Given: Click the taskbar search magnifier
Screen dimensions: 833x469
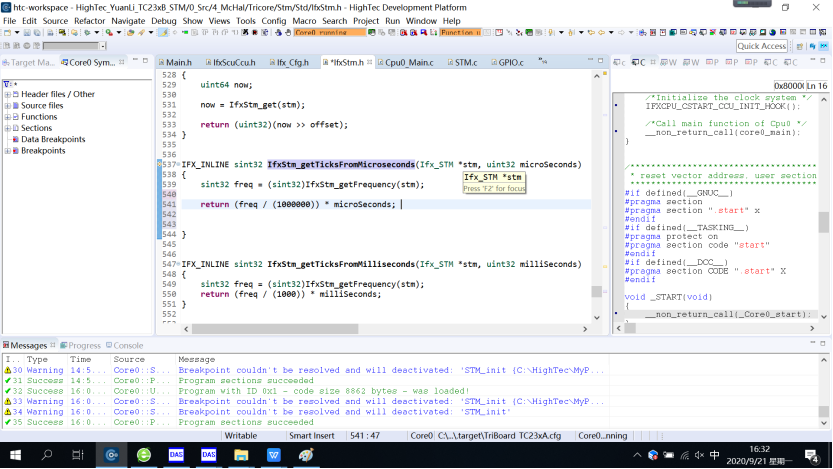Looking at the screenshot, I should [47, 455].
